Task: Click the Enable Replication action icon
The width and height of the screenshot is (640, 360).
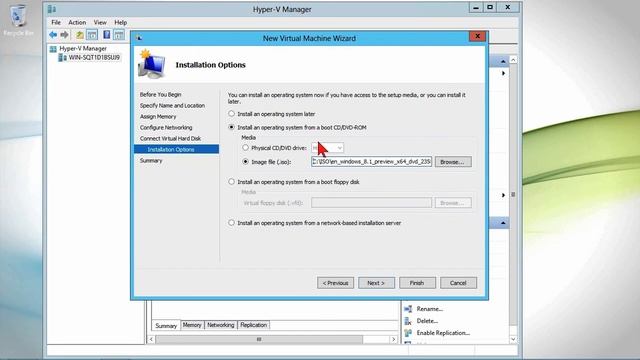Action: click(408, 333)
